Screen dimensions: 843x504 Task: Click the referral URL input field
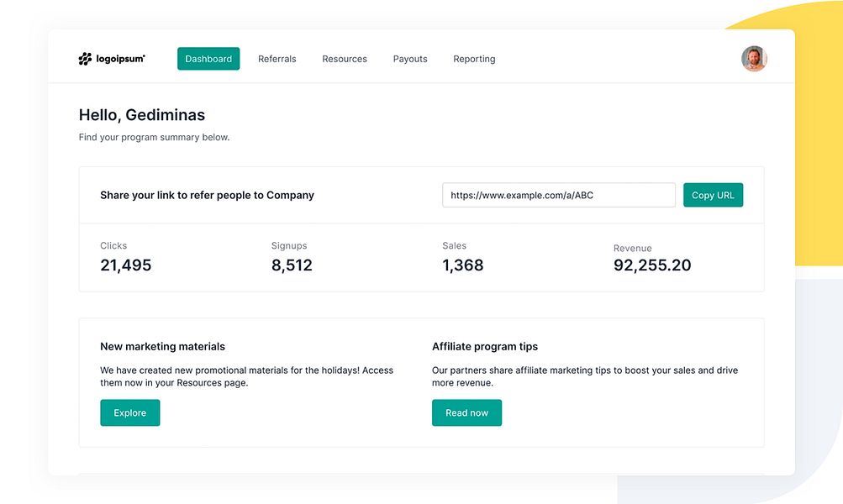558,195
